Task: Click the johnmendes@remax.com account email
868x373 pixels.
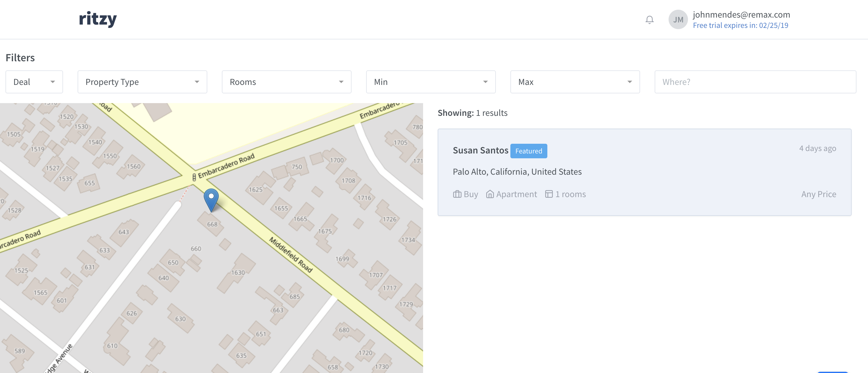Action: [741, 15]
